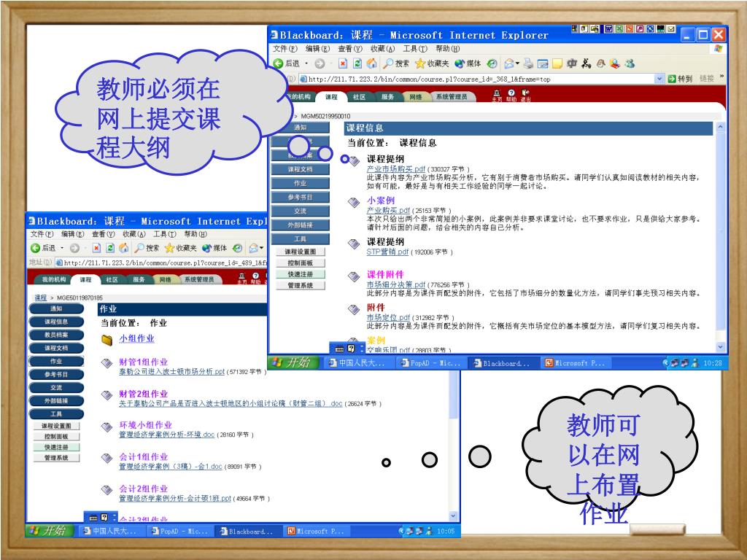
Task: Click Home icon in upper course-info window
Action: coord(371,63)
